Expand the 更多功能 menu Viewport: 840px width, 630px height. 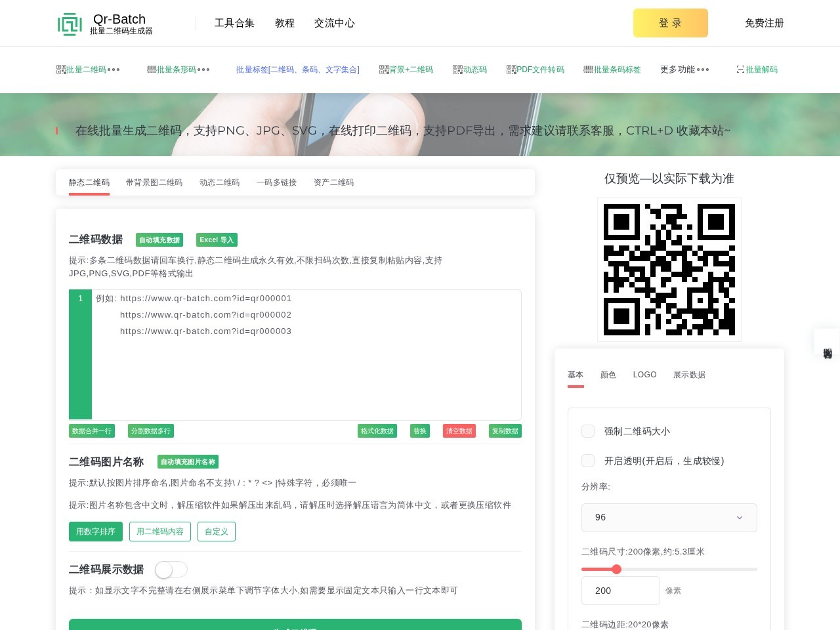tap(684, 70)
